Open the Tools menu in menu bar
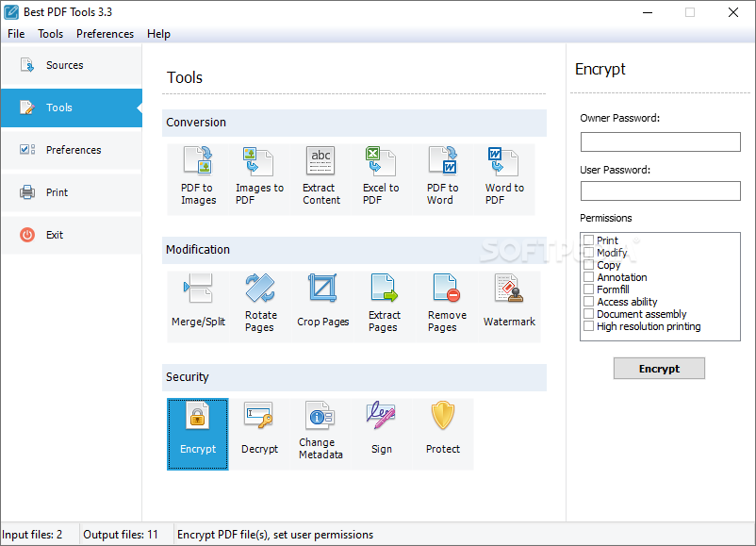 (x=51, y=34)
